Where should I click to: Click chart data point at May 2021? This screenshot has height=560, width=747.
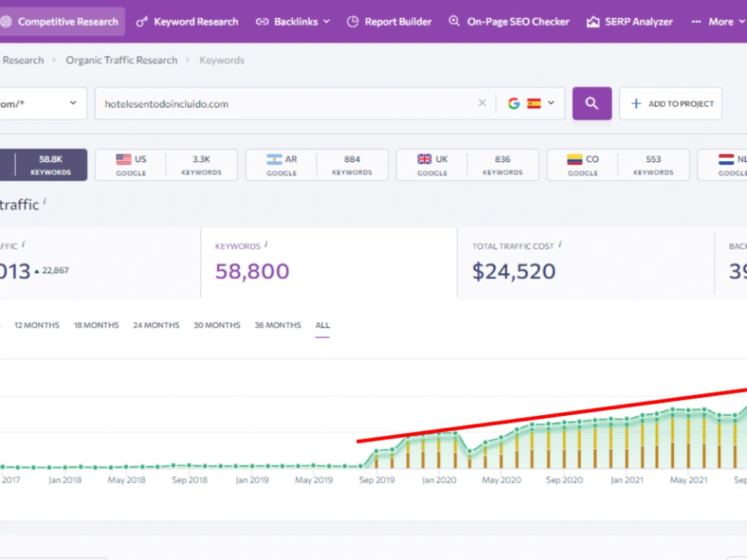coord(689,410)
